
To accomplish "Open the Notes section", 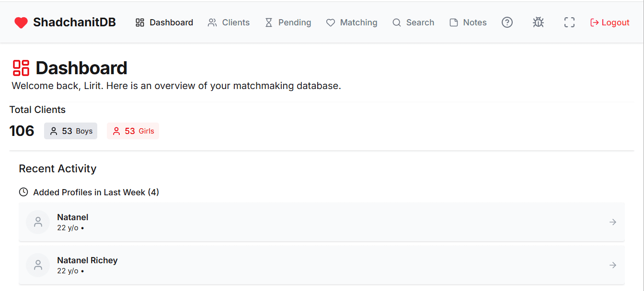I will tap(468, 22).
